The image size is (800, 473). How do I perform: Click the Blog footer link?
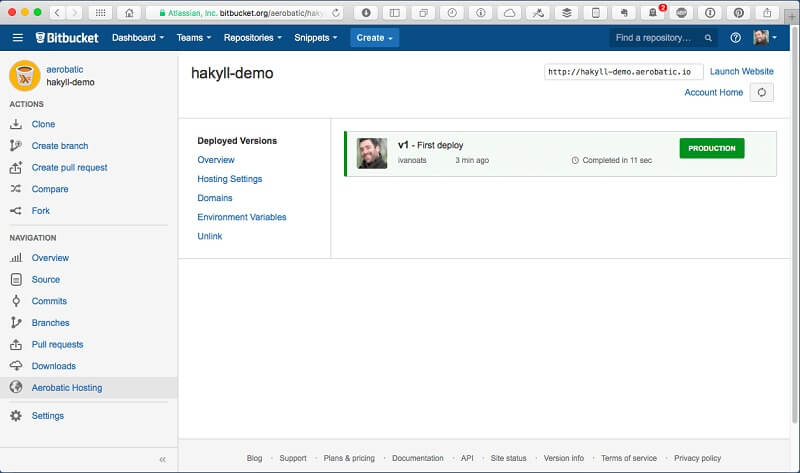click(x=254, y=458)
